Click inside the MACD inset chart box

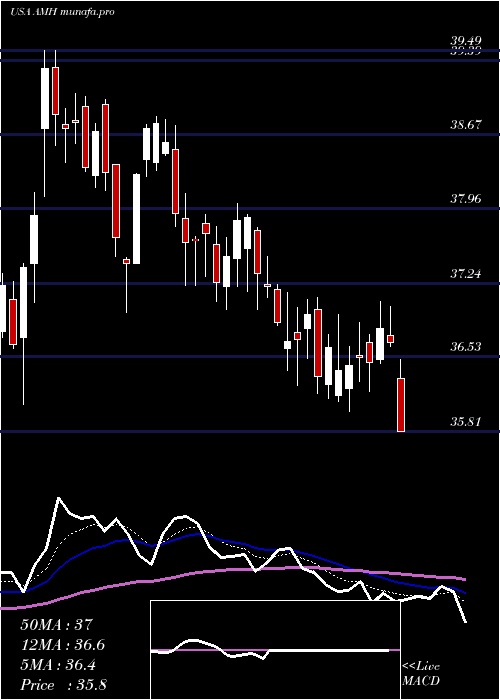[275, 650]
